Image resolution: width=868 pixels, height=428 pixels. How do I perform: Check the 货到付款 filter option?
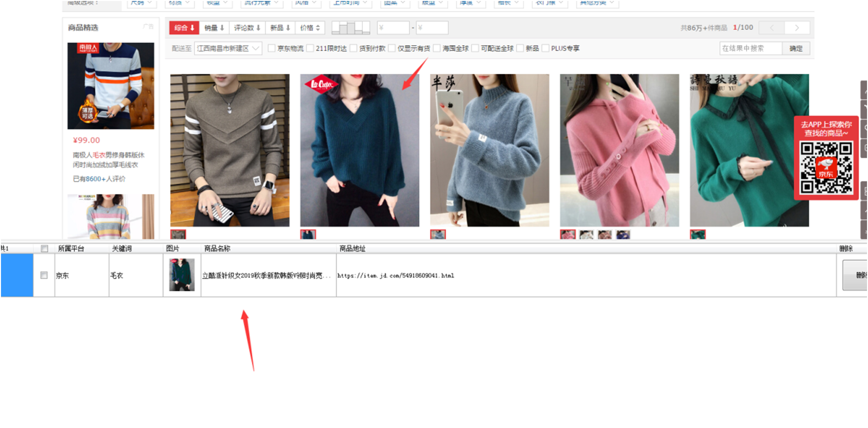(353, 48)
